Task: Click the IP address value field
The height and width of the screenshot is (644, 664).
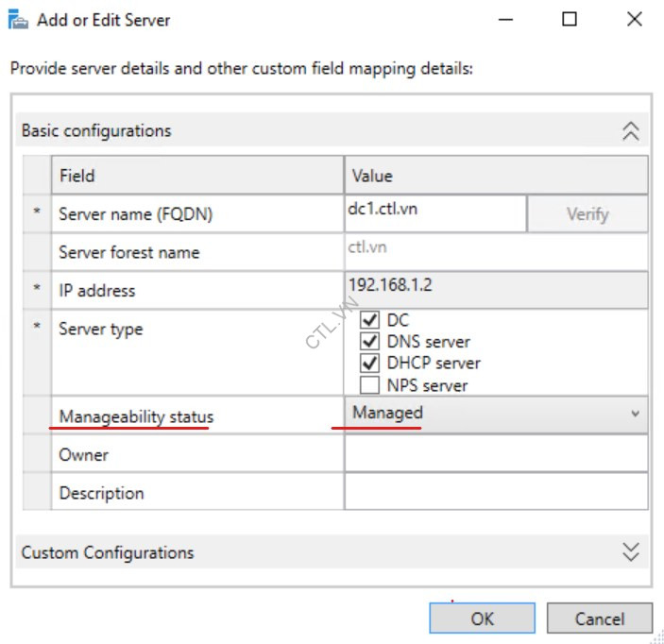Action: point(495,290)
